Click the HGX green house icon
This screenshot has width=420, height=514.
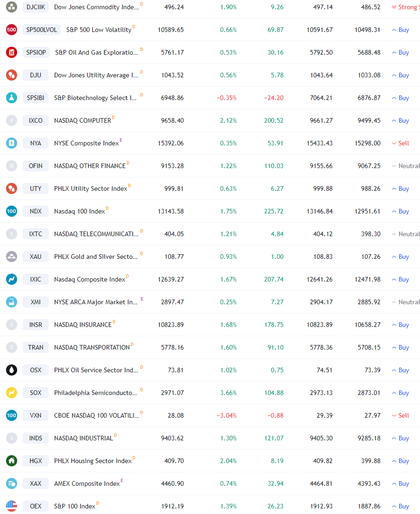click(12, 461)
